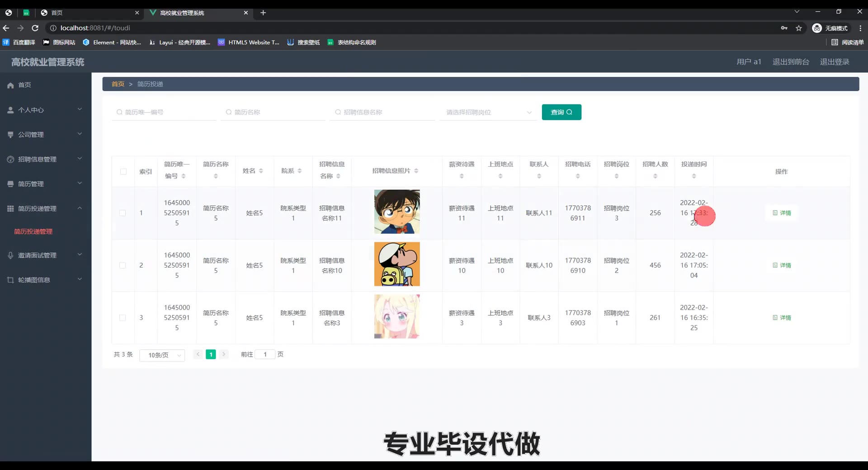Check the checkbox for row 3
Image resolution: width=868 pixels, height=470 pixels.
click(x=123, y=318)
